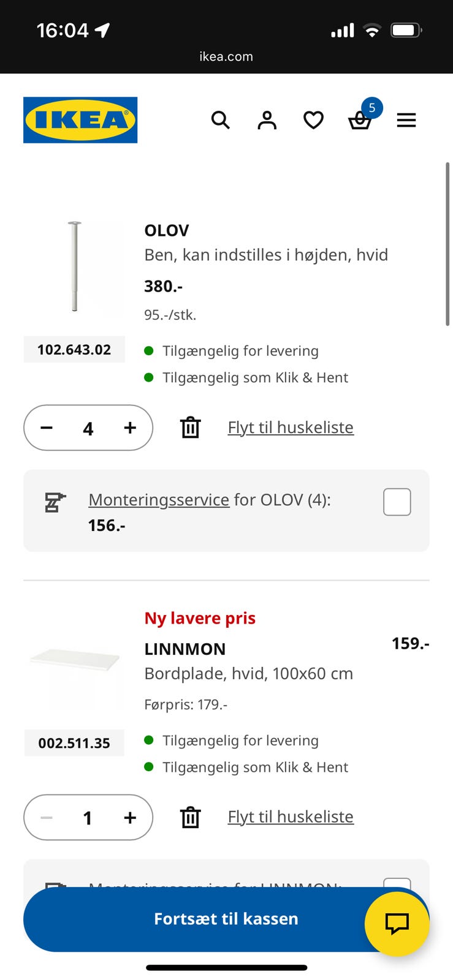Open the shopping basket with 5 items

pos(360,120)
